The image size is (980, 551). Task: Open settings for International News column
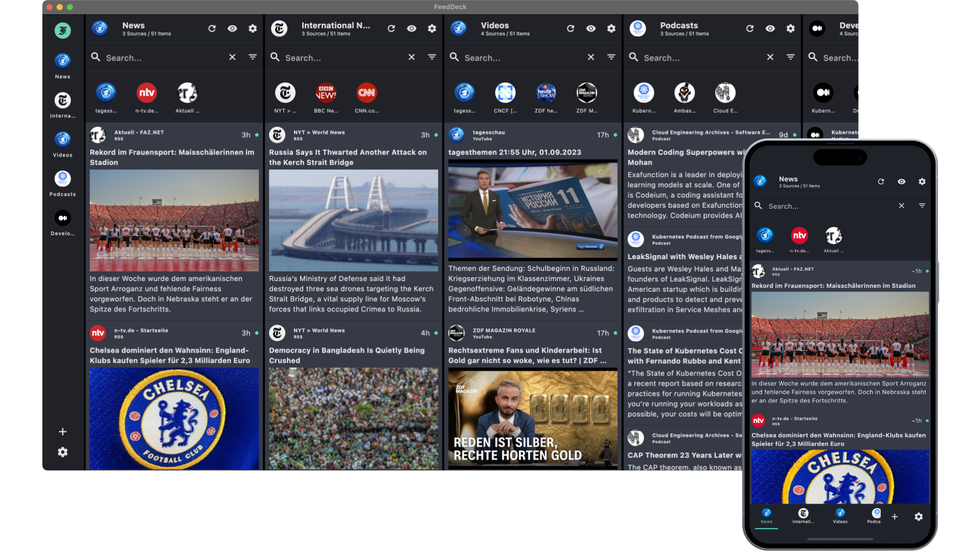[x=432, y=29]
